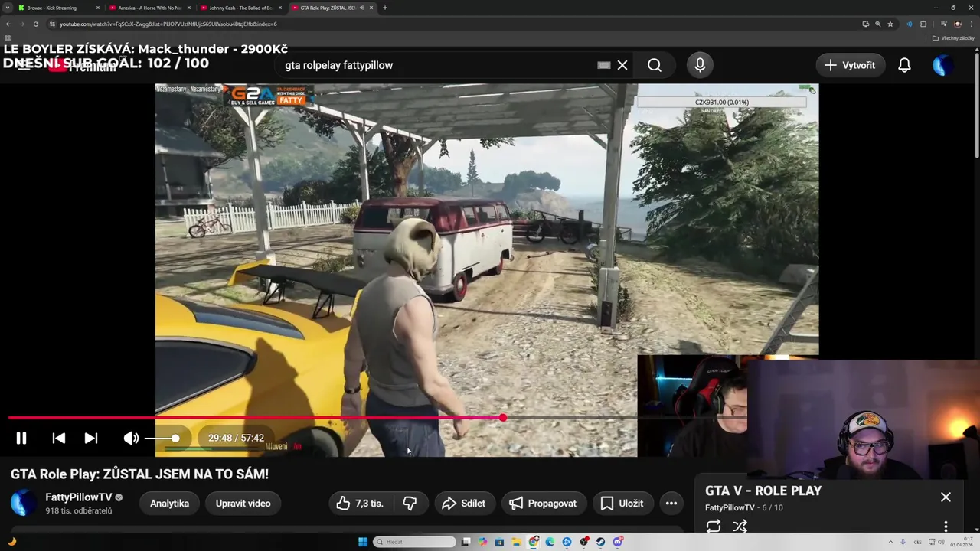Open Chrome from the taskbar

[534, 542]
